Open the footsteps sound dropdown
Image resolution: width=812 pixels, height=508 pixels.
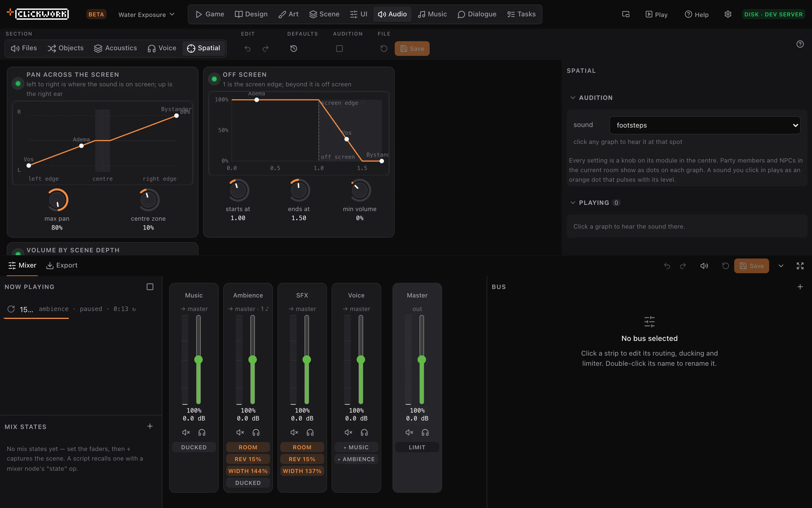tap(705, 125)
